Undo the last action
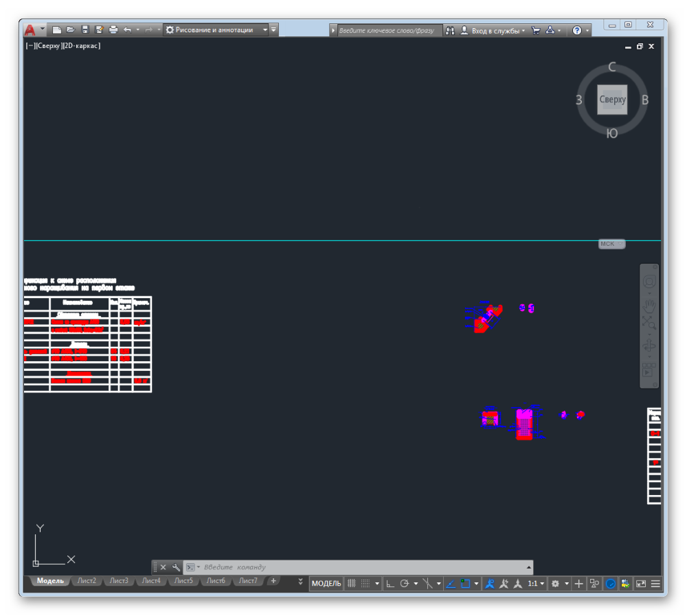The height and width of the screenshot is (616, 687). (x=128, y=30)
